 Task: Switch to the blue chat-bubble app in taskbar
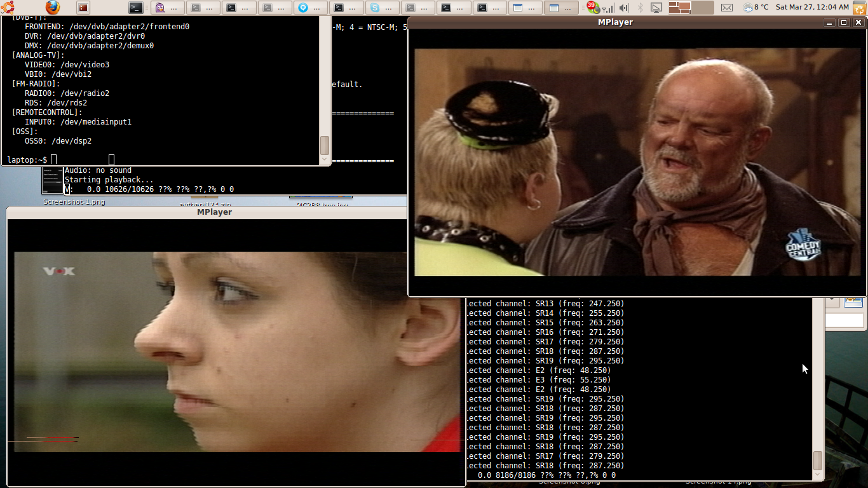[311, 8]
